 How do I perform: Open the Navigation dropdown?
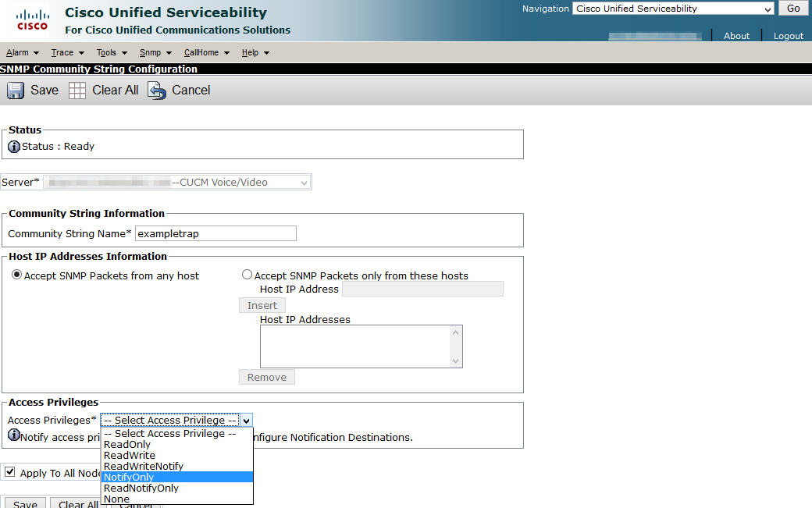(x=671, y=8)
